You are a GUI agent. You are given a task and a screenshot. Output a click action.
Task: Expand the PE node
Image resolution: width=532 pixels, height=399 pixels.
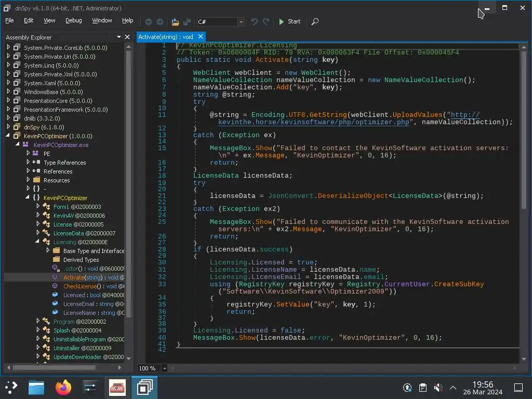(x=28, y=153)
